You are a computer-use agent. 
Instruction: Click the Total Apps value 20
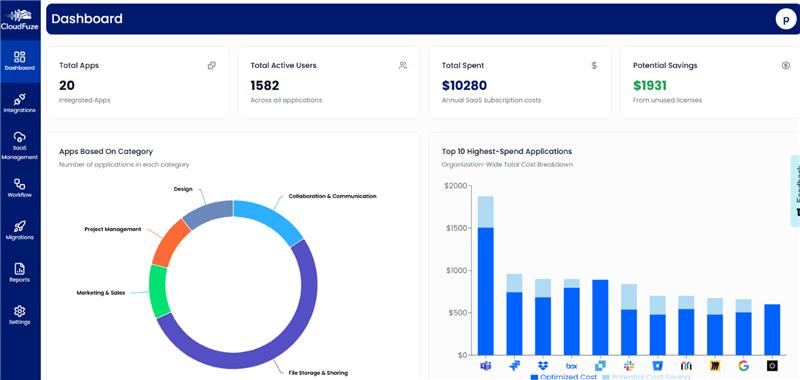(x=67, y=85)
